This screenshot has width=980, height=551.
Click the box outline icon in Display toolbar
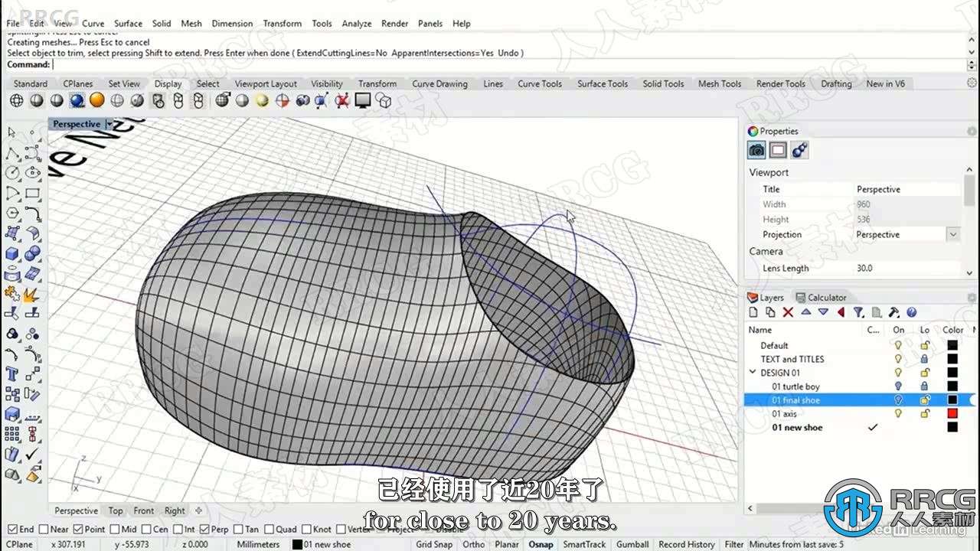[x=384, y=100]
